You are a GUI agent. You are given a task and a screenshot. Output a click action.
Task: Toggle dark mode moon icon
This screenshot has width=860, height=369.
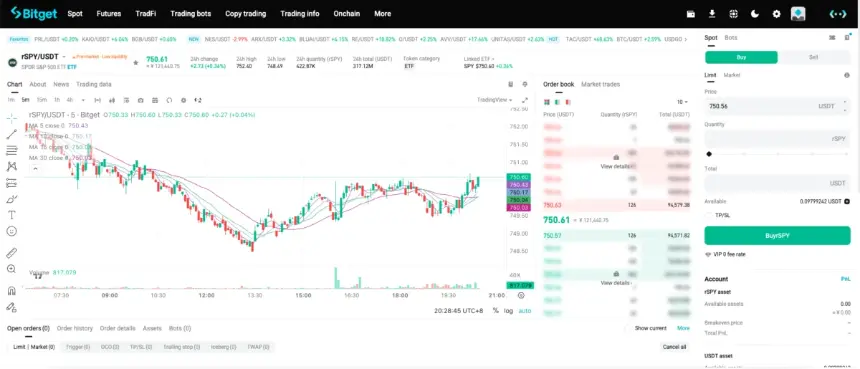[755, 14]
